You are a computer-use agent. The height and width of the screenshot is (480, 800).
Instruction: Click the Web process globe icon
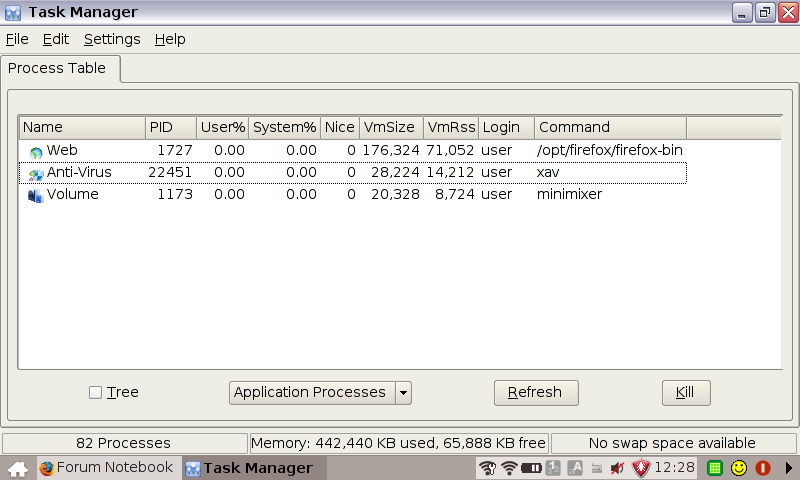pyautogui.click(x=36, y=152)
